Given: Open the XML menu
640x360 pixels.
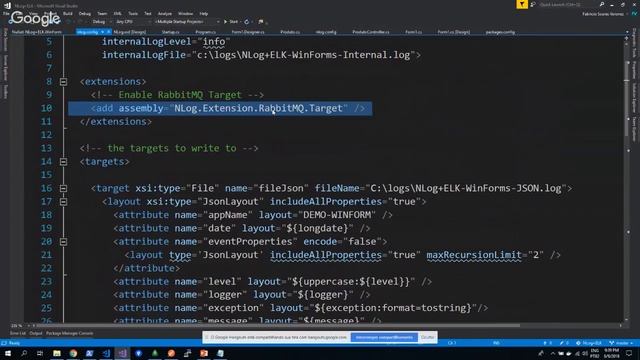Looking at the screenshot, I should point(118,13).
